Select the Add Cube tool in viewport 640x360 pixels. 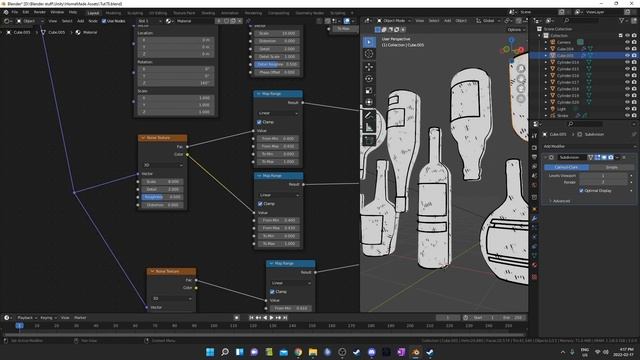point(369,140)
